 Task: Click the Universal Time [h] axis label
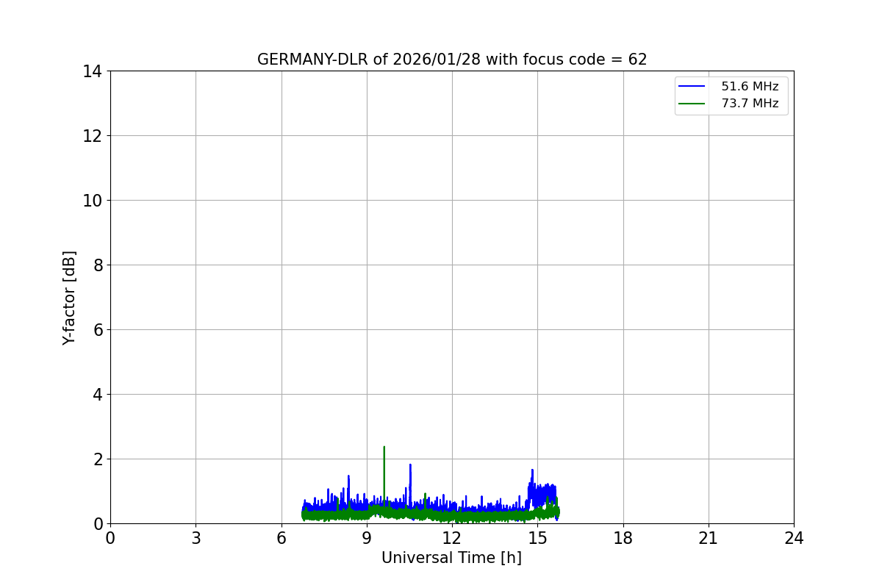pos(451,558)
